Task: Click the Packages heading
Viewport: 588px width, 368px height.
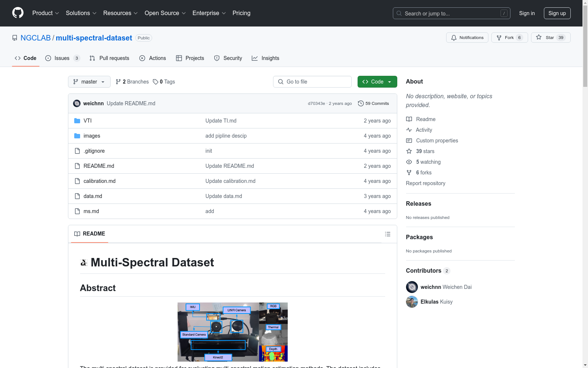Action: coord(419,237)
